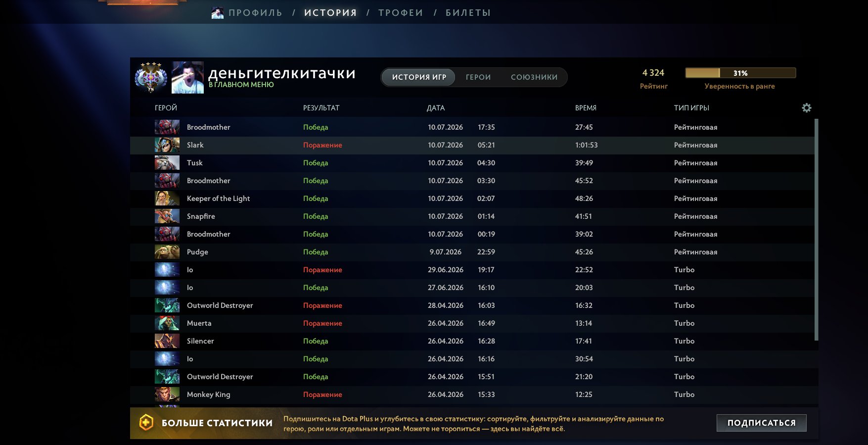The image size is (868, 445).
Task: Click Turbo type in the Muerta row
Action: tap(684, 323)
